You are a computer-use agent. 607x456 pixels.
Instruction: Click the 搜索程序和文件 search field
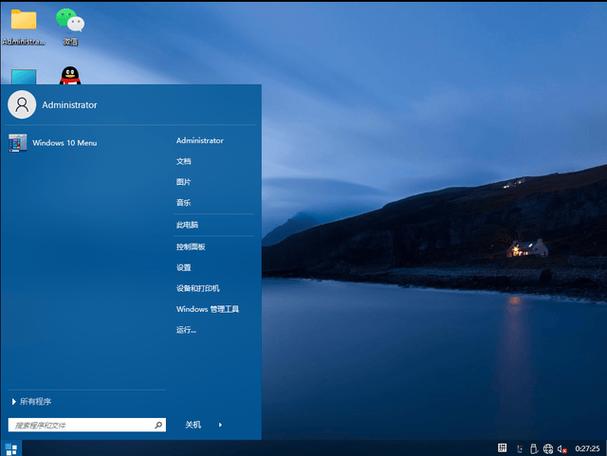click(x=87, y=425)
